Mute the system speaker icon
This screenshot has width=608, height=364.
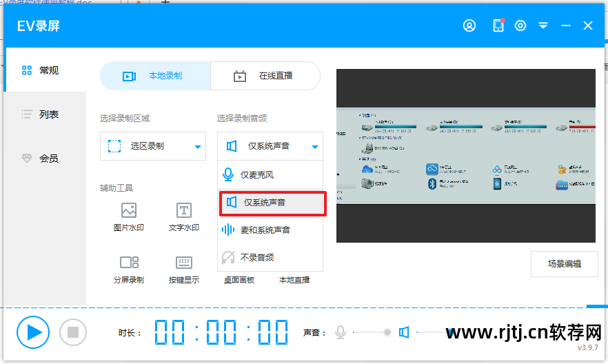tap(404, 332)
